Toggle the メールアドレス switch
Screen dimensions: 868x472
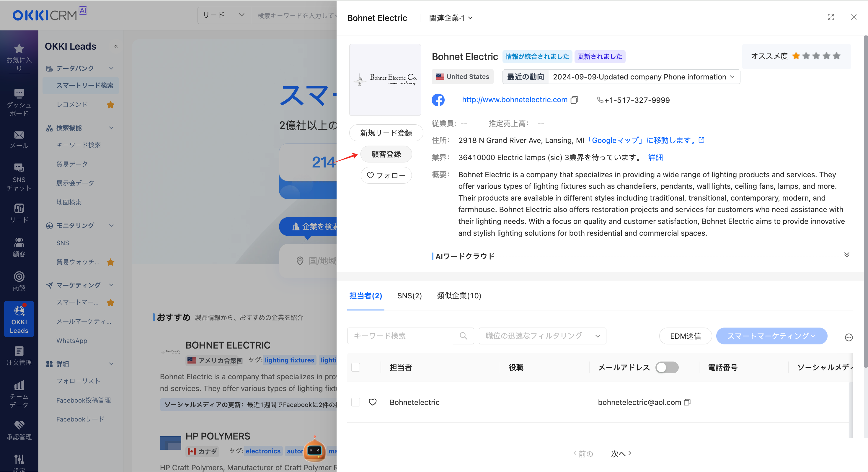(667, 367)
